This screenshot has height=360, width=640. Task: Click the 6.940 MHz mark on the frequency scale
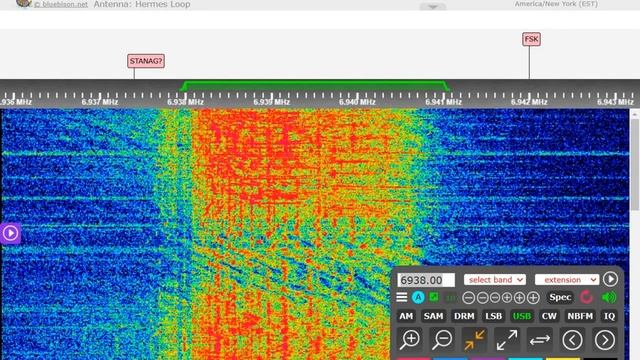[x=357, y=102]
